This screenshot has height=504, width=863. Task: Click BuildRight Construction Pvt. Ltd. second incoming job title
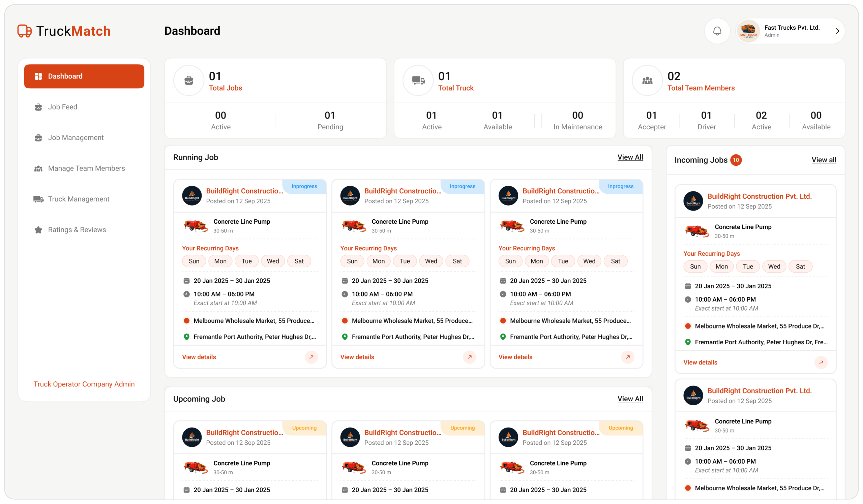[759, 391]
